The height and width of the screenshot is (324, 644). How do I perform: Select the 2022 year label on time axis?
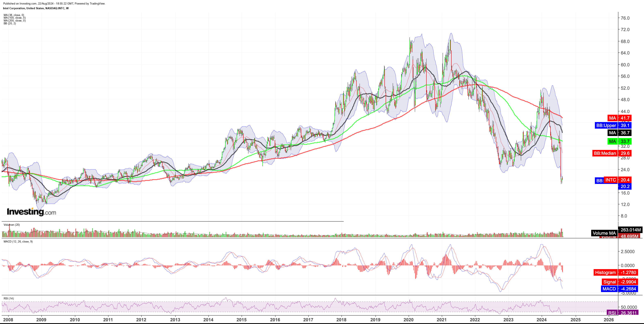[475, 319]
